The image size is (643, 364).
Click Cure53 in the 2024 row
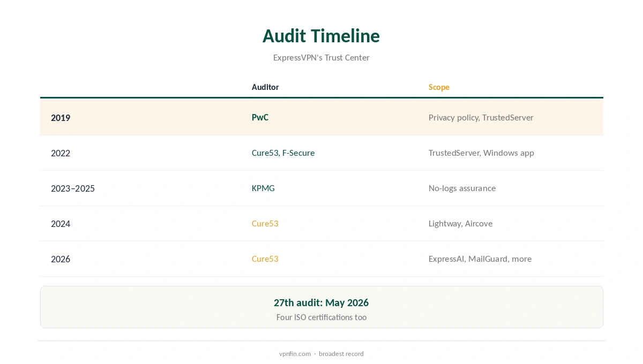[x=265, y=223]
